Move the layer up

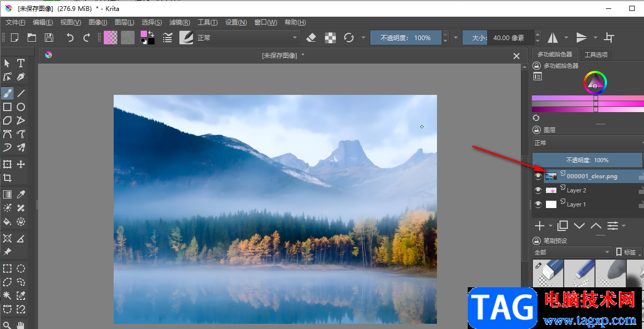pos(596,226)
